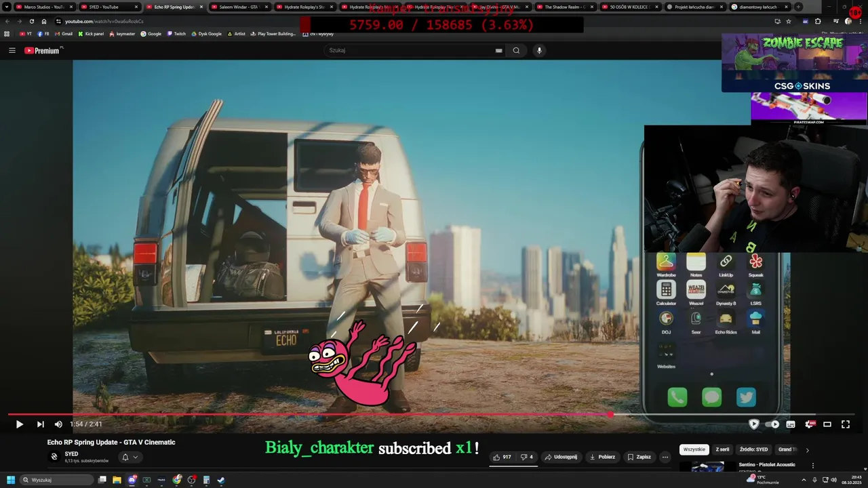Switch to 50 OSÓB W KOLEJCE tab
868x488 pixels.
(x=629, y=7)
